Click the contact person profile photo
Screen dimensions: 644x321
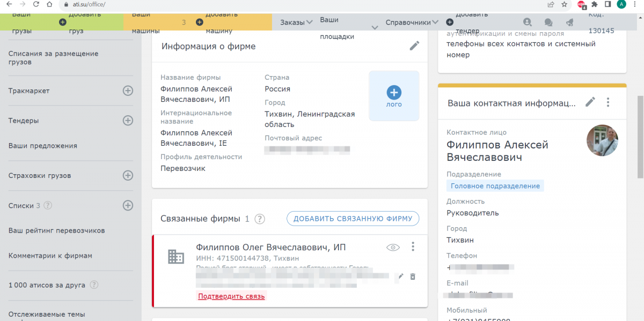click(602, 140)
